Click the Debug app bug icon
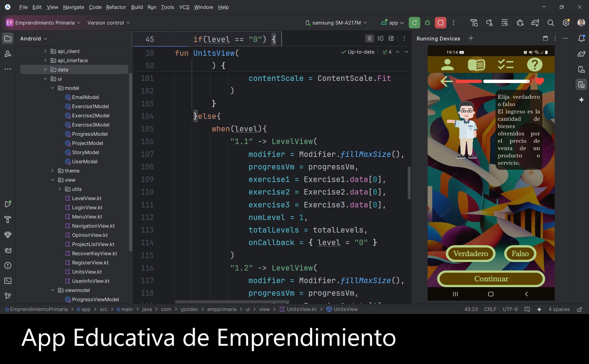The height and width of the screenshot is (364, 589). pos(428,23)
